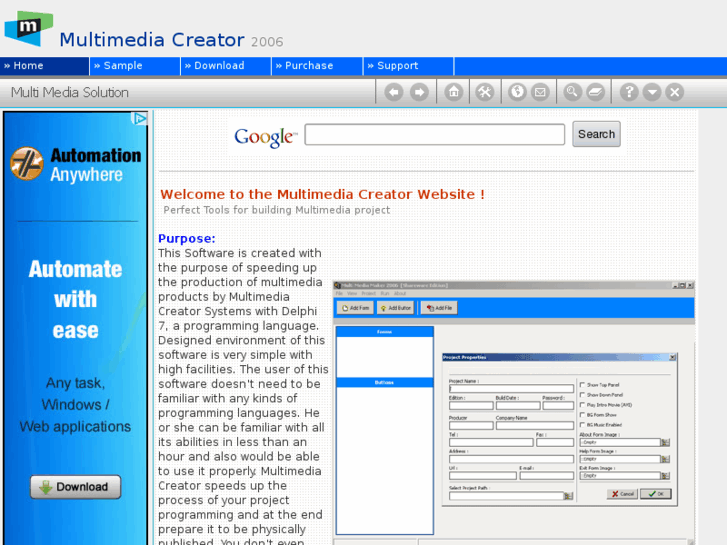Viewport: 727px width, 545px height.
Task: Click E-mail field in dialog
Action: point(547,475)
